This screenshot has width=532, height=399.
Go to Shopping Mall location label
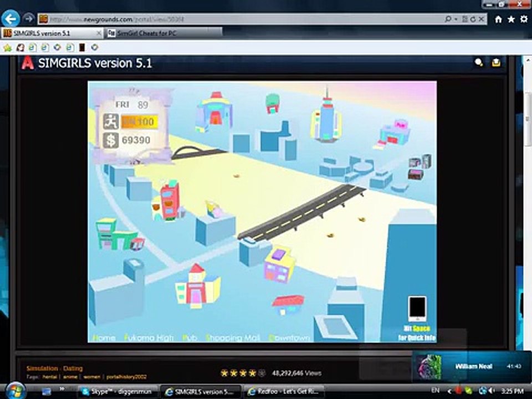233,338
